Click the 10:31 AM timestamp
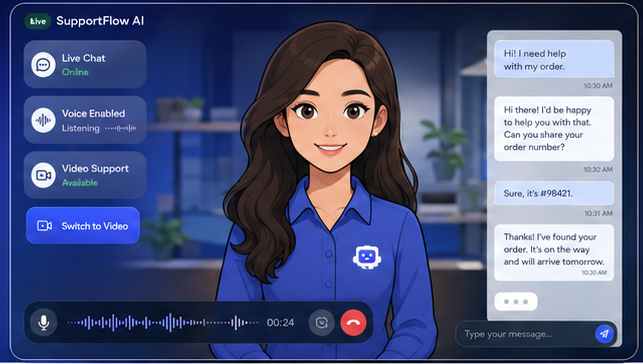Screen dimensions: 643x364 (x=598, y=214)
